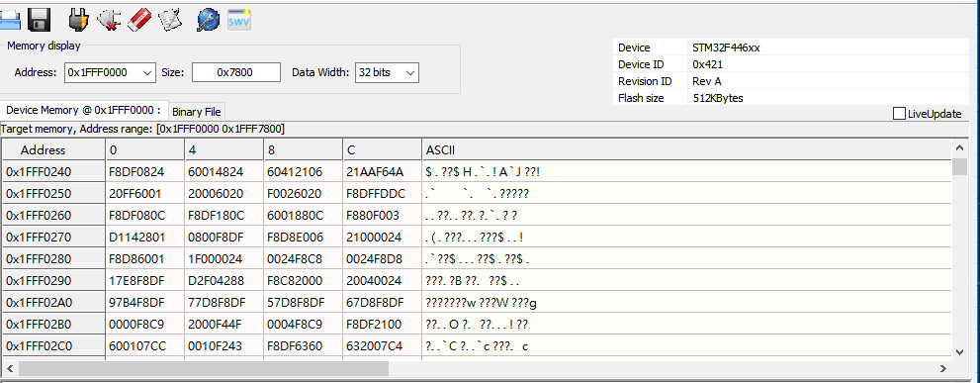Click the horizontal scrollbar thumb

tap(203, 368)
